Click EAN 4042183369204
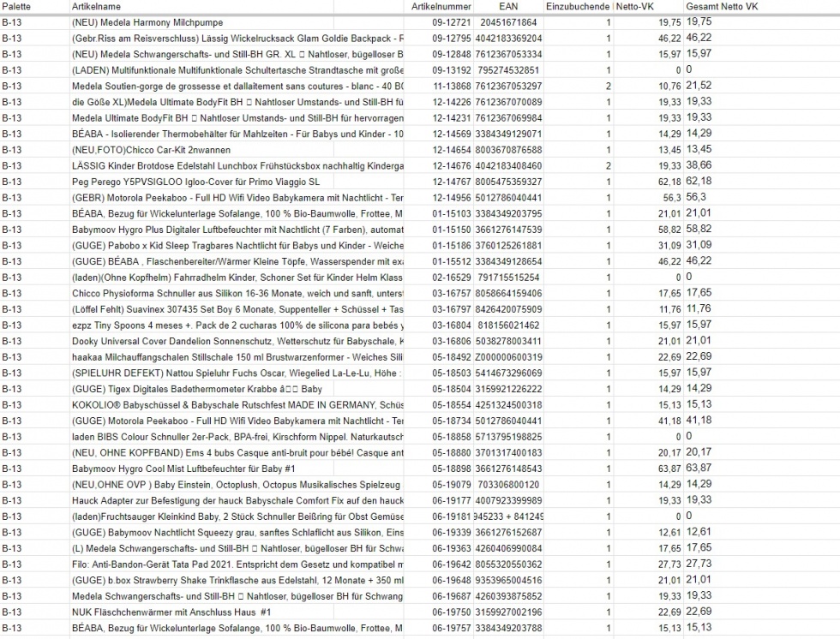This screenshot has width=840, height=639. (508, 39)
